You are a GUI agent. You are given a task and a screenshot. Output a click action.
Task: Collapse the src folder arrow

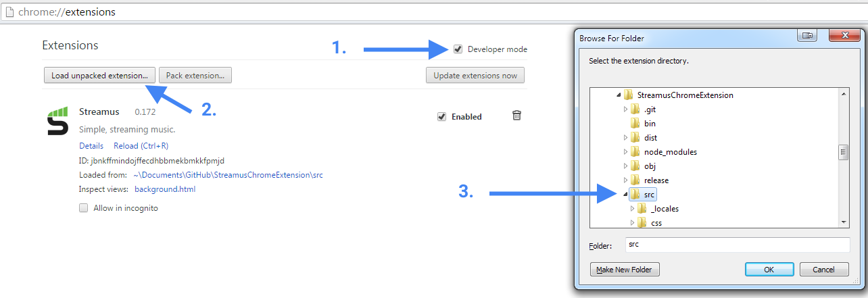click(x=625, y=195)
